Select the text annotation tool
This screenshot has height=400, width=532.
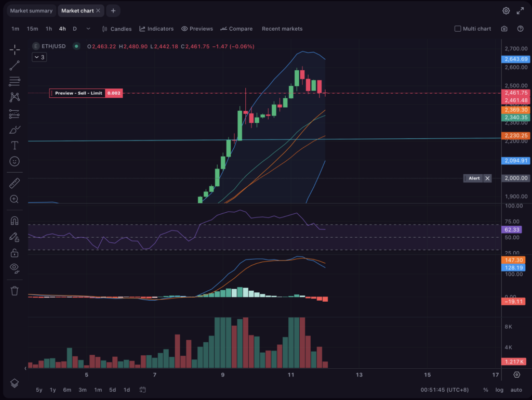14,146
